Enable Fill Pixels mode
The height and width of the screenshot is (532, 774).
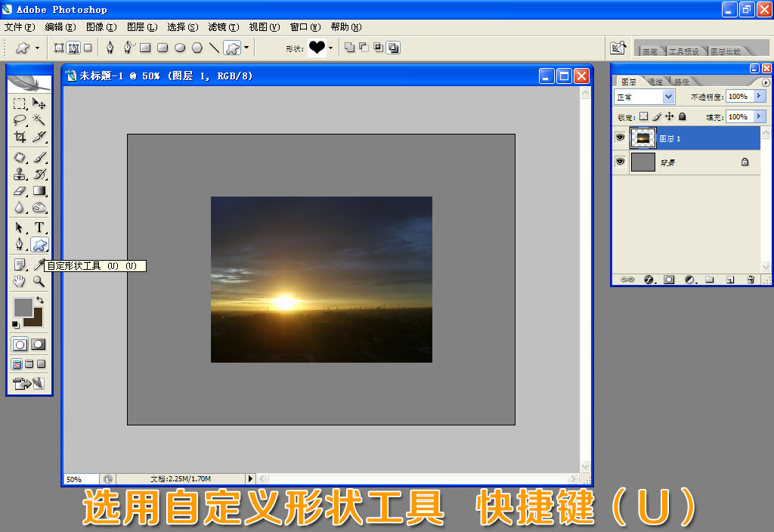[x=88, y=48]
